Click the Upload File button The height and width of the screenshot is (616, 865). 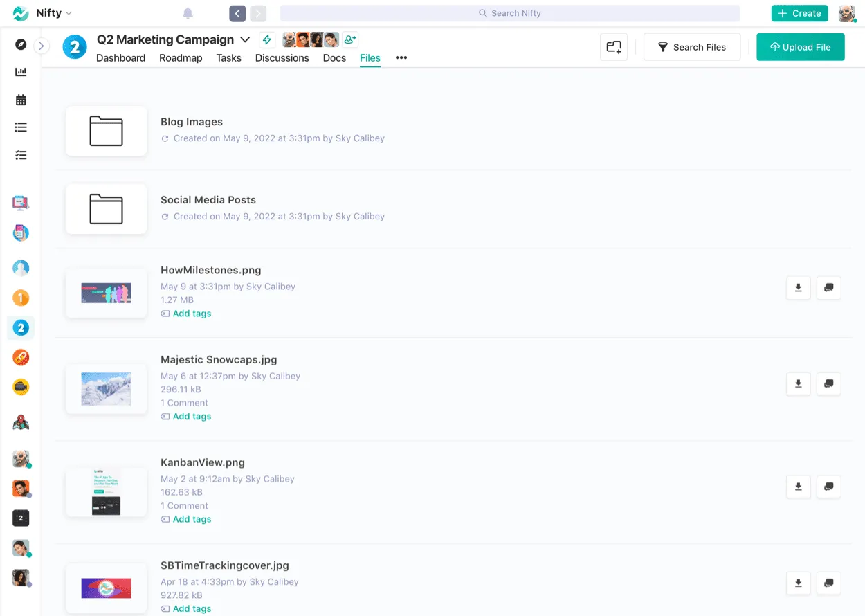pos(801,47)
